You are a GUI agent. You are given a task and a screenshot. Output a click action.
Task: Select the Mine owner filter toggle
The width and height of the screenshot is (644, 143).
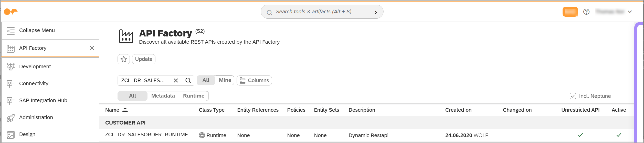(225, 80)
